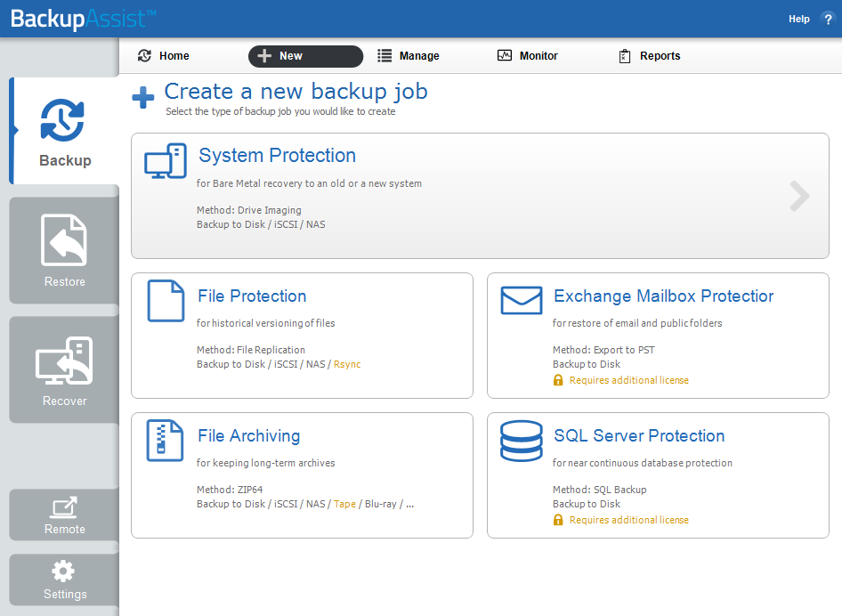The image size is (842, 616).
Task: Choose the File Protection job title
Action: pos(252,296)
